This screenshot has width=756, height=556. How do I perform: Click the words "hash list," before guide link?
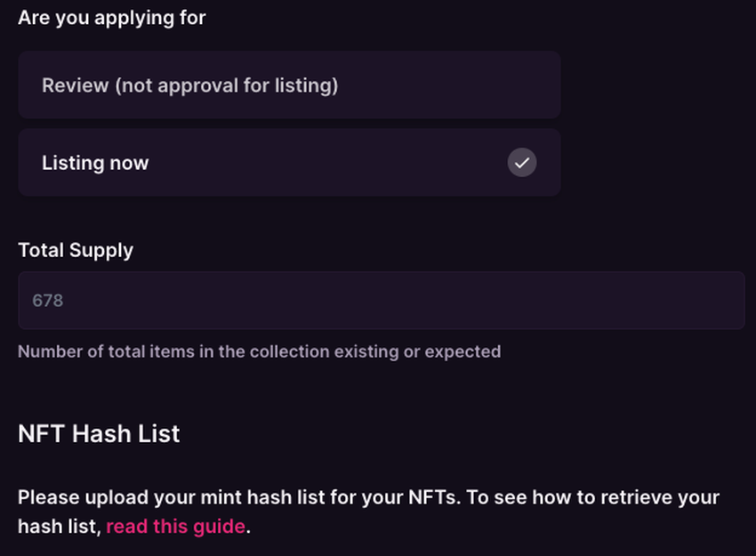(x=59, y=527)
